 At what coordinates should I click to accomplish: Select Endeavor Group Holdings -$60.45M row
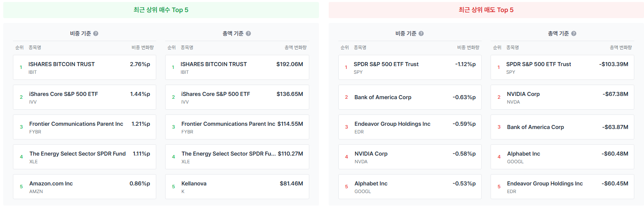tap(562, 187)
